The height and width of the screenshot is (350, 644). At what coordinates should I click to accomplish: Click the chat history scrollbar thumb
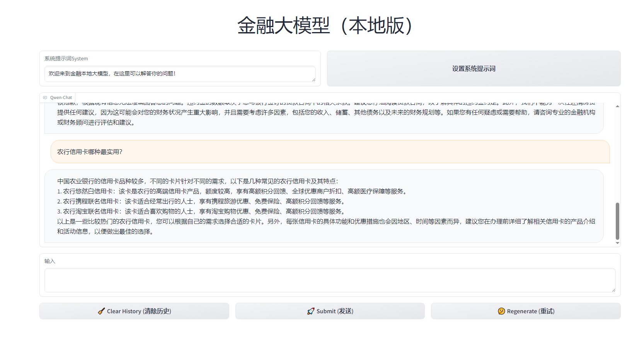pyautogui.click(x=617, y=221)
